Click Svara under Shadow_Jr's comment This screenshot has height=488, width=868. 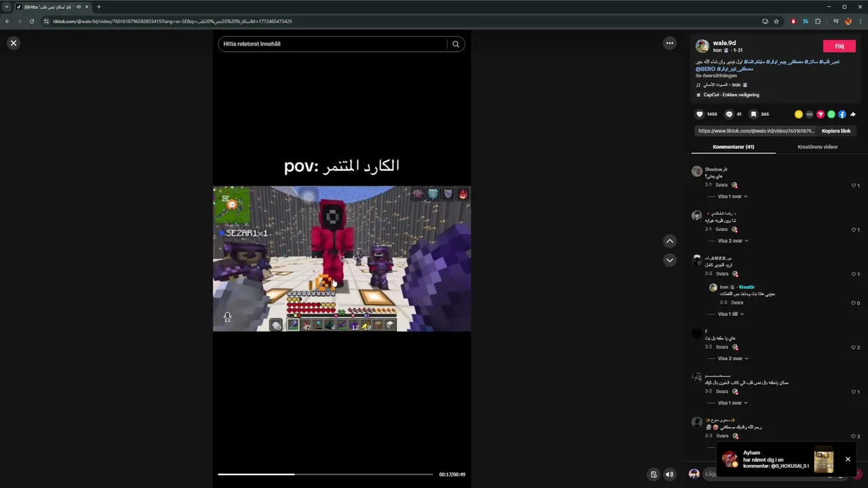point(722,185)
